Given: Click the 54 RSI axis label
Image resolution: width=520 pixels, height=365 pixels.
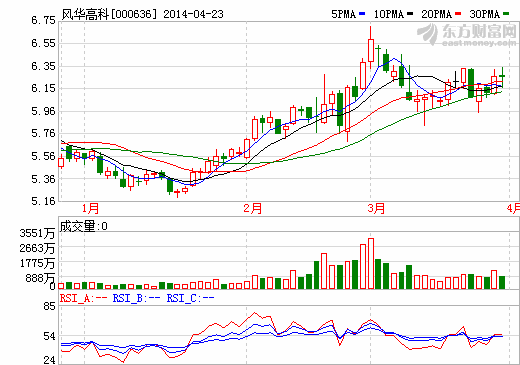Looking at the screenshot, I should [x=49, y=336].
